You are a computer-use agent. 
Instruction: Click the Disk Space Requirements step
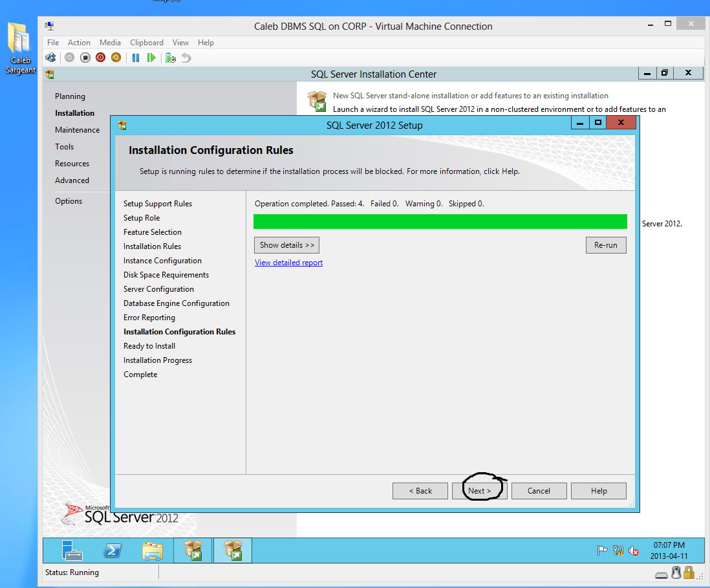(x=166, y=275)
